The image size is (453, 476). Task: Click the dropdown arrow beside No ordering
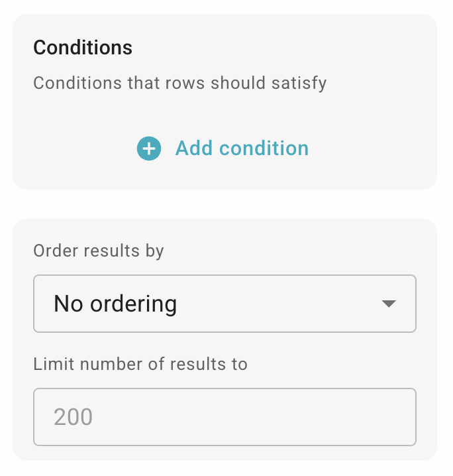[389, 304]
